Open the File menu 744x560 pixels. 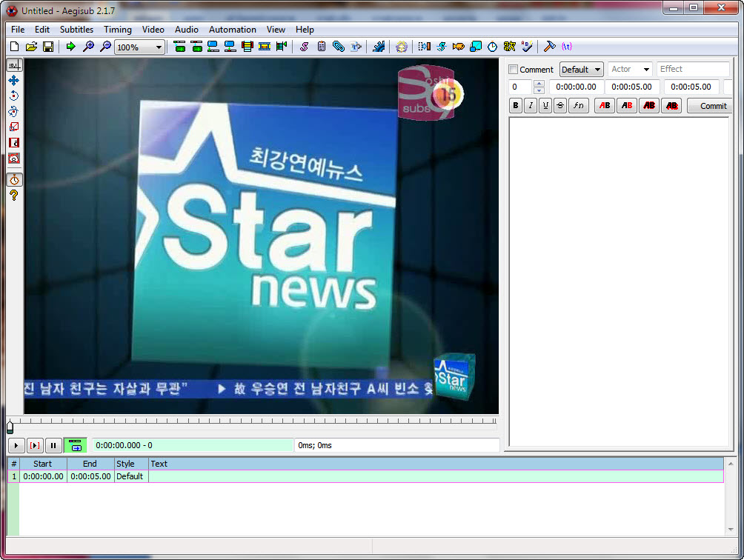click(18, 30)
